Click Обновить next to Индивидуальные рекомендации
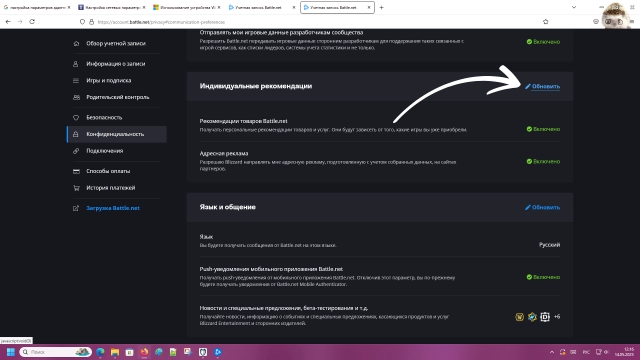The image size is (640, 360). click(542, 87)
